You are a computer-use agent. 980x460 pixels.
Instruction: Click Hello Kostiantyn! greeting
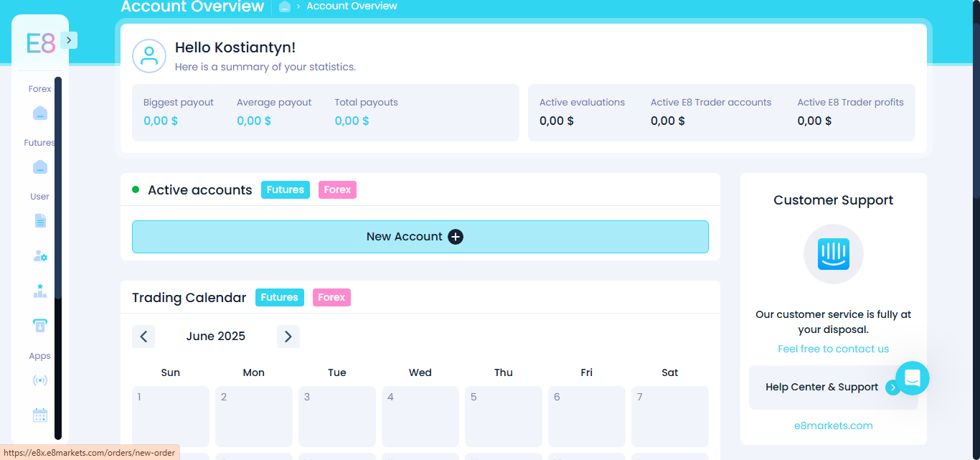pyautogui.click(x=235, y=47)
